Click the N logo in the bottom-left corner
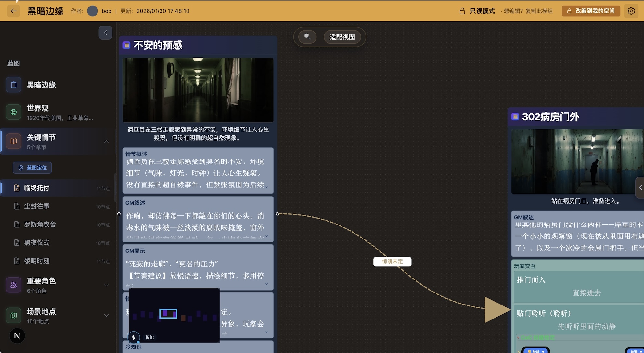This screenshot has width=644, height=353. pyautogui.click(x=17, y=336)
